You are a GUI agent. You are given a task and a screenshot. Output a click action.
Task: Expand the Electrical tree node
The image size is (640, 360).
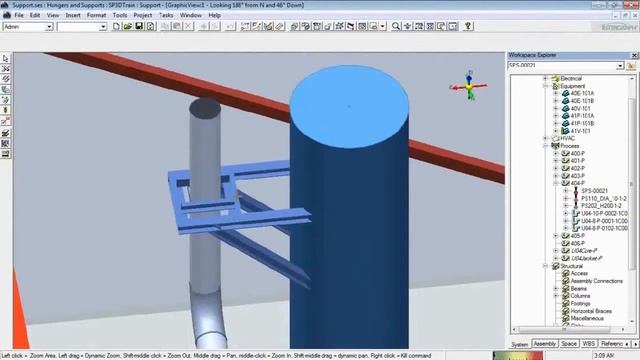pyautogui.click(x=545, y=78)
